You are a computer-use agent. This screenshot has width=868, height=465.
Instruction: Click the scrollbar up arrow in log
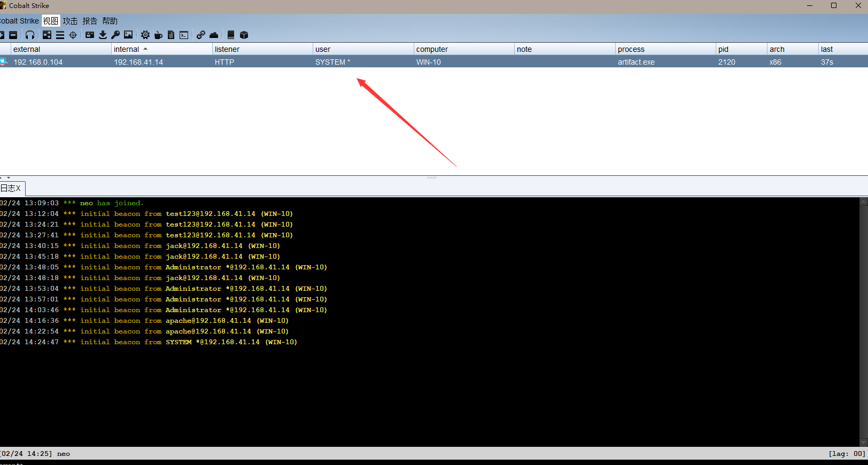[863, 202]
